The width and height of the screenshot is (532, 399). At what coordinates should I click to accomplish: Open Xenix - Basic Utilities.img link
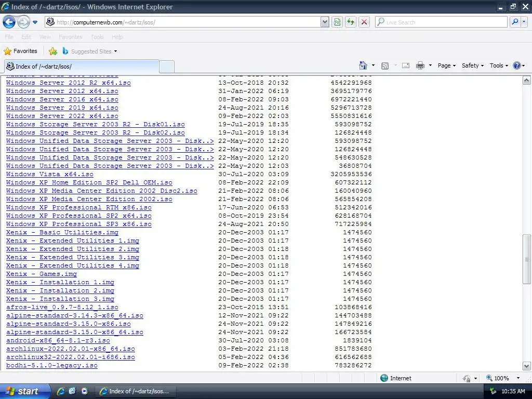[x=62, y=232]
